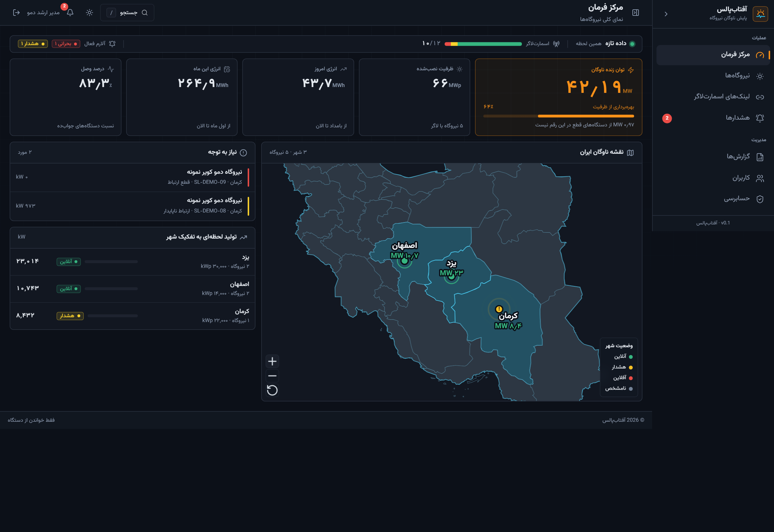Viewport: 774px width, 532px height.
Task: Click the اسمارت‌لاگر antenna icon
Action: pos(556,44)
